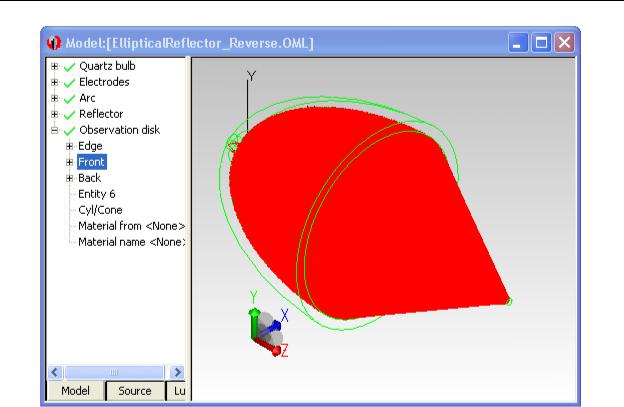Open the partially visible Lu tab
The image size is (624, 407).
(176, 391)
